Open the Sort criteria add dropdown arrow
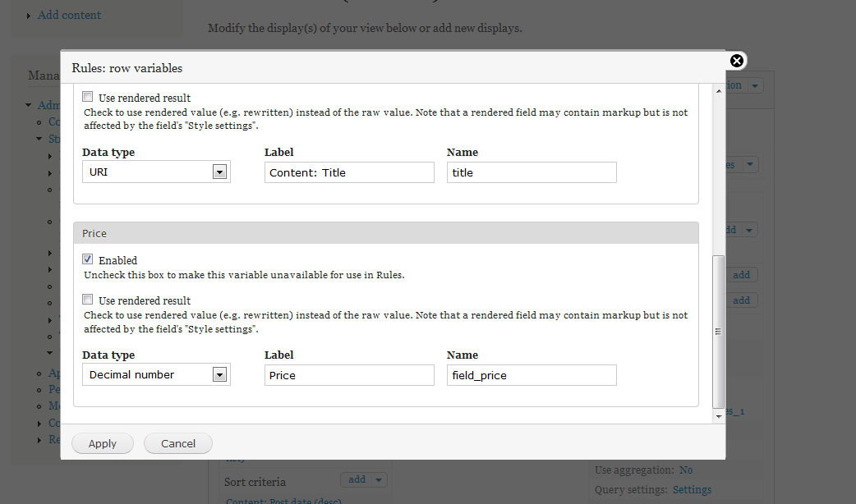The height and width of the screenshot is (504, 856). (x=379, y=480)
